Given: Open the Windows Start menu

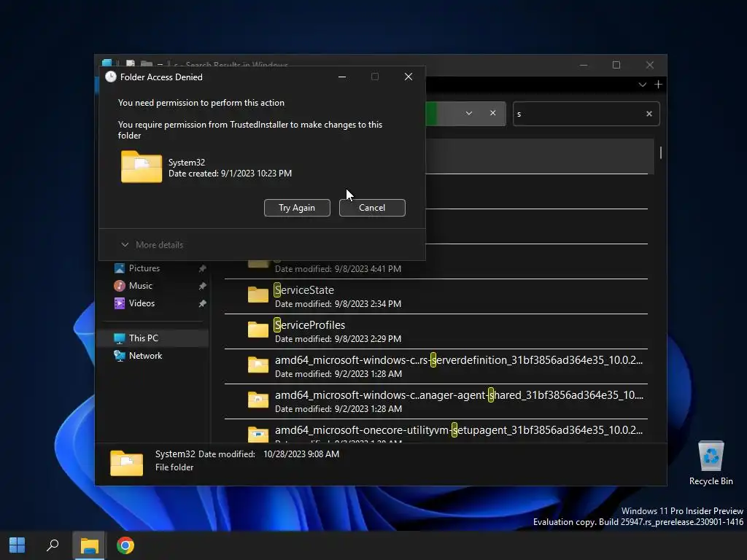Looking at the screenshot, I should pyautogui.click(x=18, y=545).
